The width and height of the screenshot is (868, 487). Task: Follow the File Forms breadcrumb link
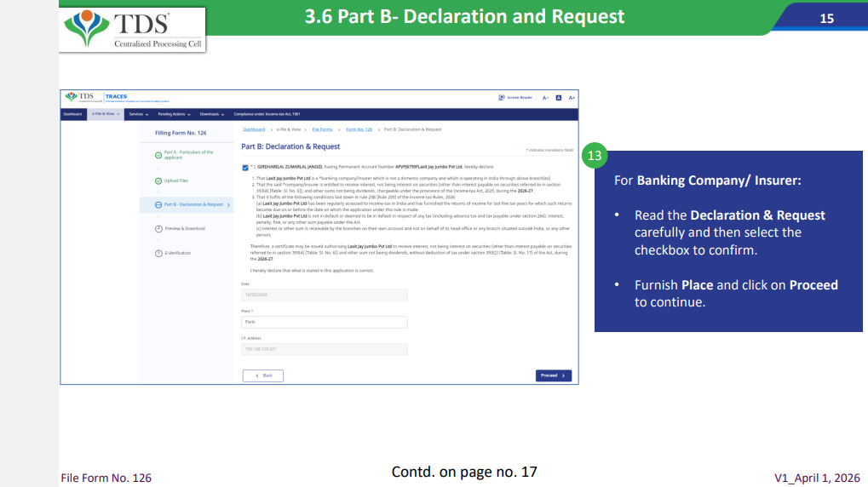click(322, 129)
